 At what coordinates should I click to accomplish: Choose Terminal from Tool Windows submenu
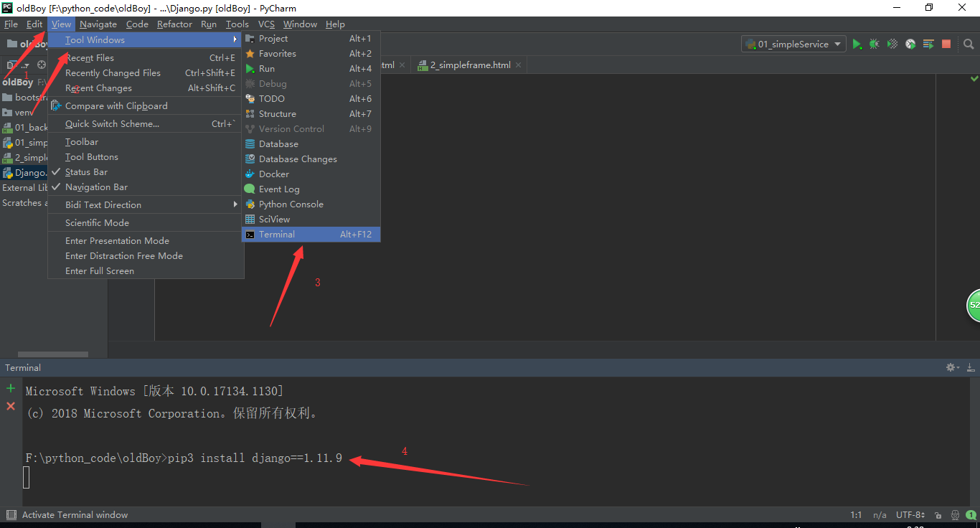pyautogui.click(x=311, y=235)
